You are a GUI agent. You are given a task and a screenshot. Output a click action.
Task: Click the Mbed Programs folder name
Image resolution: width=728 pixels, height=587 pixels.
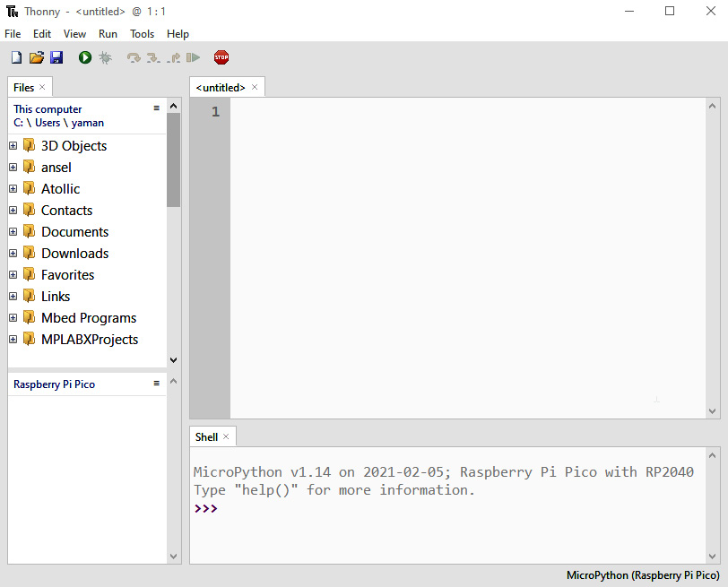point(89,318)
